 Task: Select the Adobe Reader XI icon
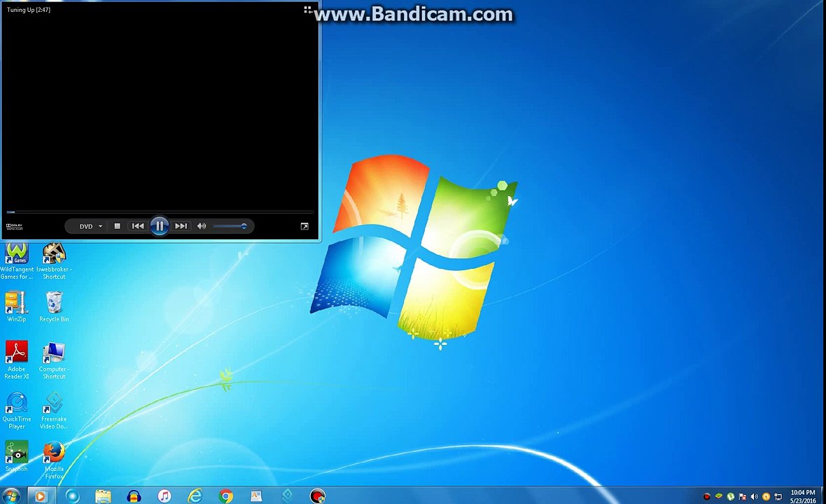(16, 360)
